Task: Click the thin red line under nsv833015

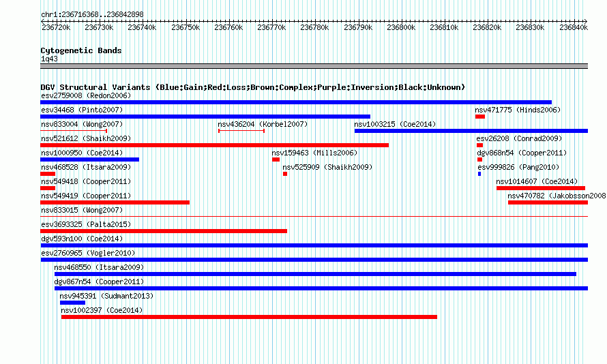Action: point(314,217)
